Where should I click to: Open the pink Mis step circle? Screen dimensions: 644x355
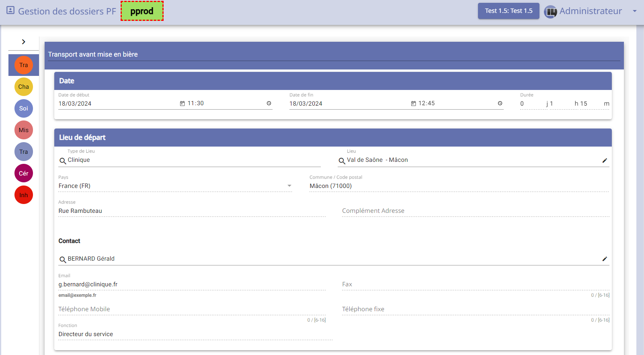(24, 130)
